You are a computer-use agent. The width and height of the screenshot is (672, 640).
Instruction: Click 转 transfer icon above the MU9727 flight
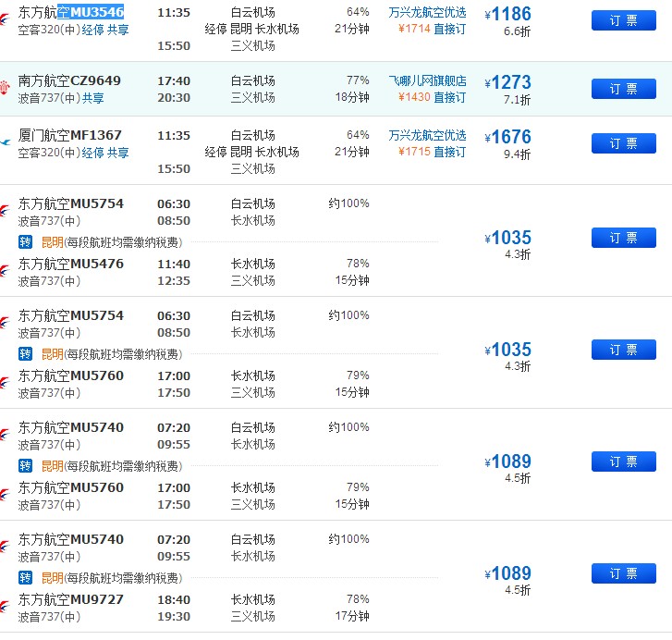click(x=25, y=578)
